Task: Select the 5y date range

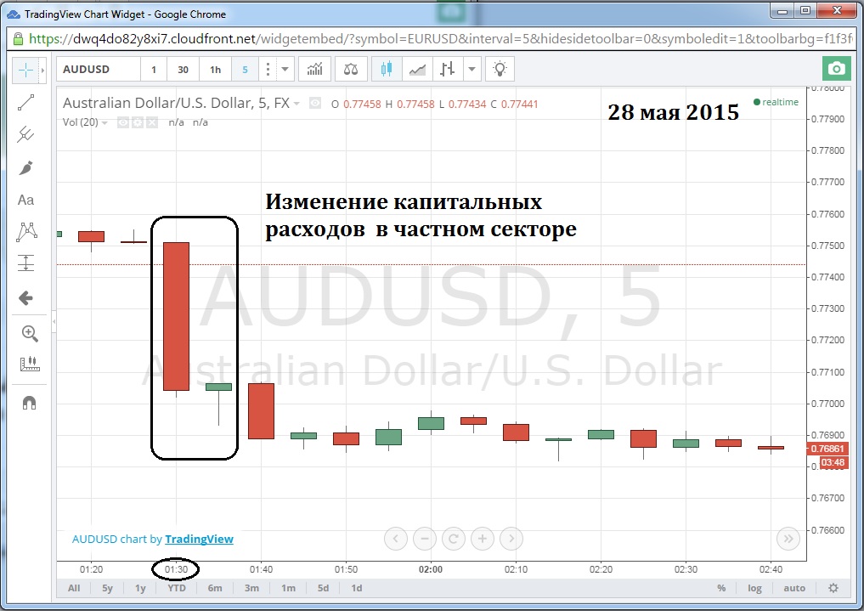Action: tap(107, 588)
